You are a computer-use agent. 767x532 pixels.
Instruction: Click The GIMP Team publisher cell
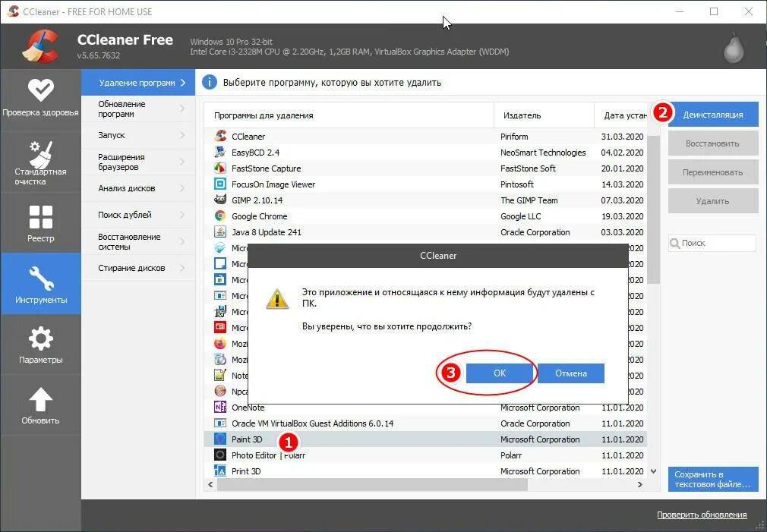point(529,200)
